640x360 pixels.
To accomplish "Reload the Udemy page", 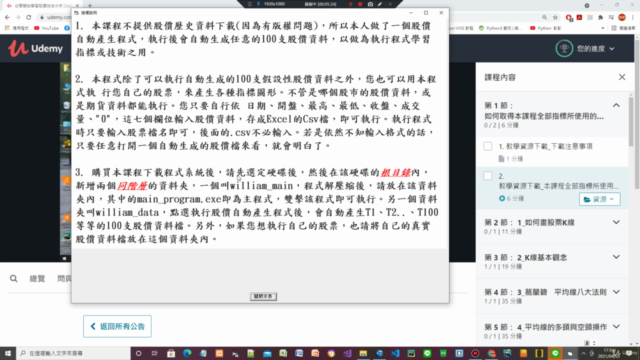I will pyautogui.click(x=29, y=17).
